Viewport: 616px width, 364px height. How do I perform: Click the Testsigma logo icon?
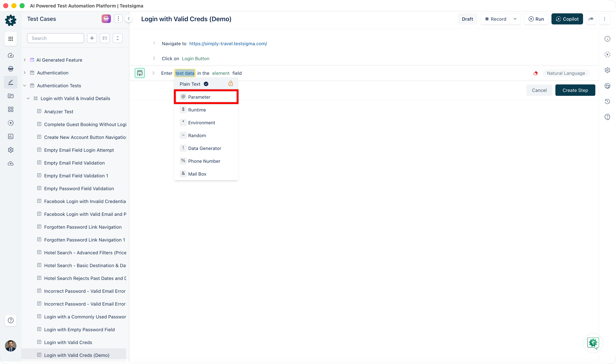pyautogui.click(x=11, y=20)
